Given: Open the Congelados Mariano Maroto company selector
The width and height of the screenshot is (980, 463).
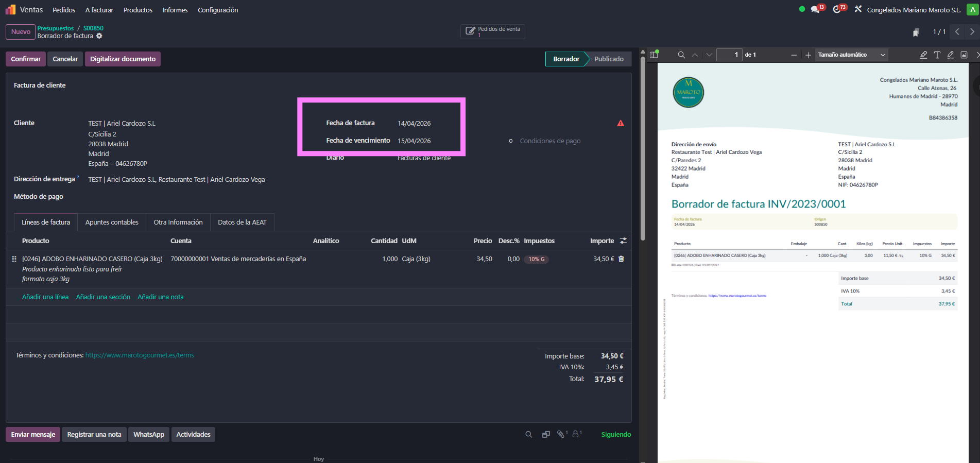Looking at the screenshot, I should point(914,10).
